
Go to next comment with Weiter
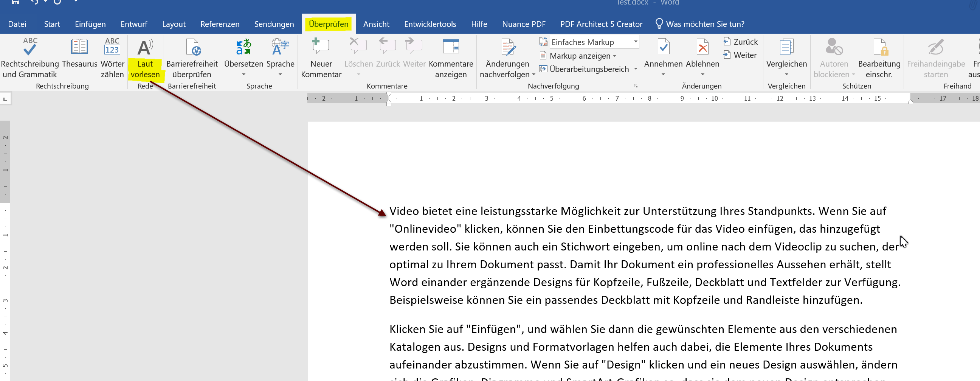pos(414,53)
